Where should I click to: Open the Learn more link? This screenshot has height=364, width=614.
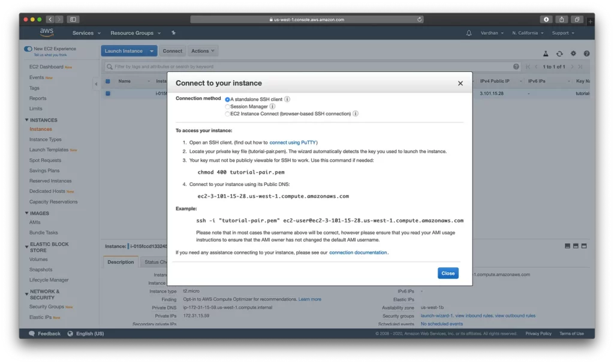point(310,299)
